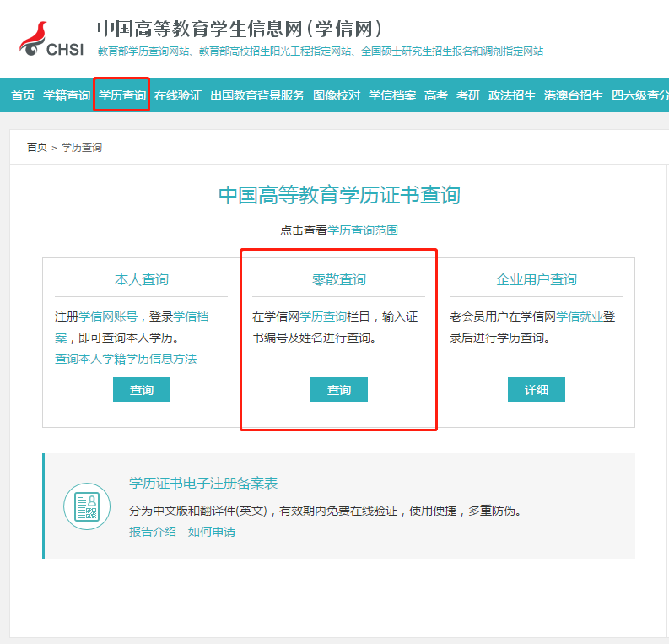Screen dimensions: 669x644
Task: Click 学信网账号 link in 本人查询
Action: pos(108,317)
